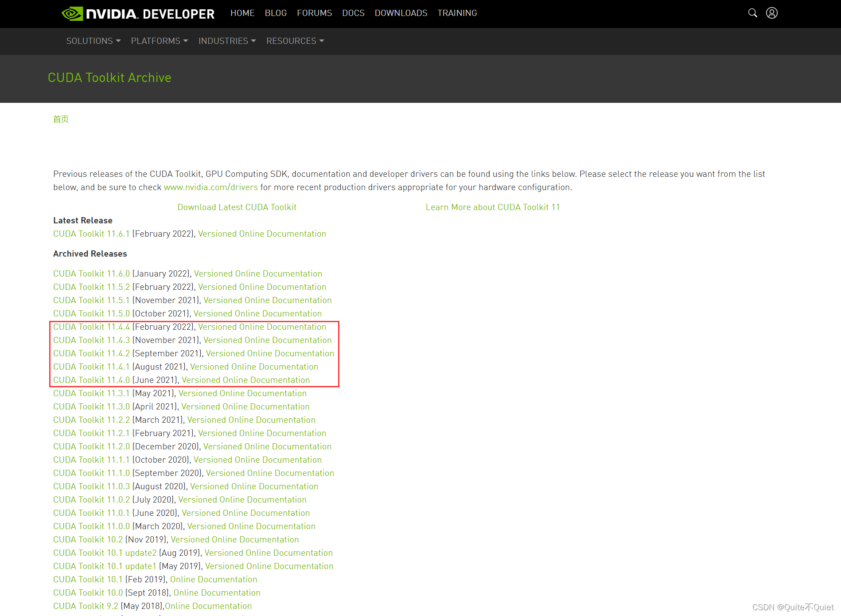
Task: Open CUDA Toolkit 11.2.1 link
Action: point(91,433)
